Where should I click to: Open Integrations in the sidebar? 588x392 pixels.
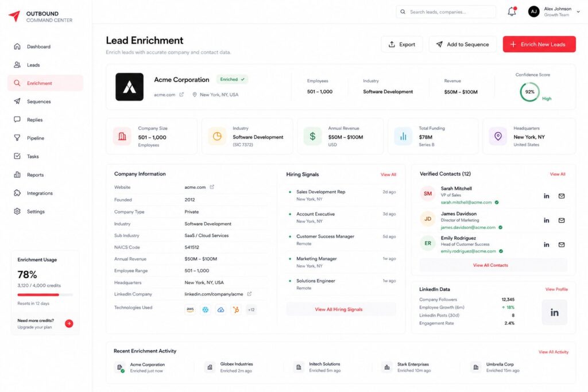coord(45,193)
